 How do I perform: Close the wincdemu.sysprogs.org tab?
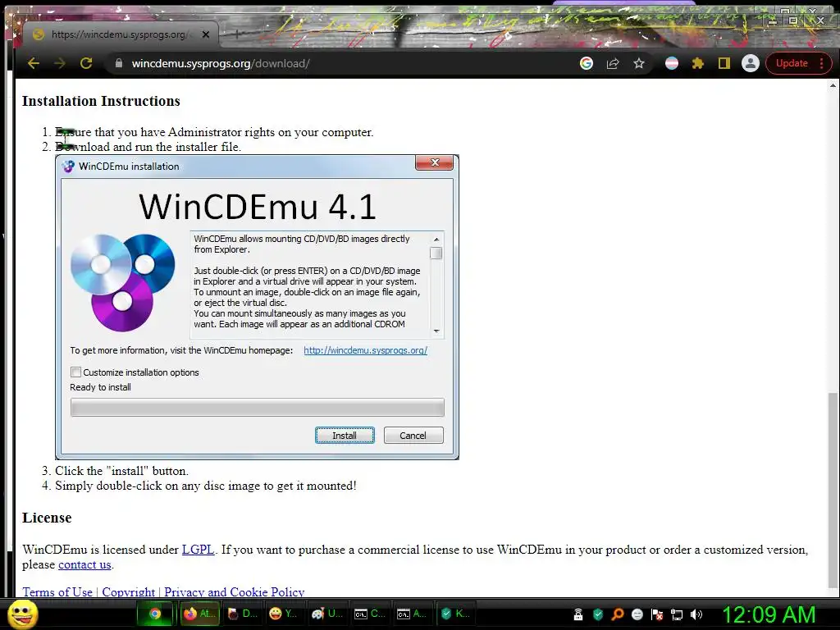click(x=206, y=34)
